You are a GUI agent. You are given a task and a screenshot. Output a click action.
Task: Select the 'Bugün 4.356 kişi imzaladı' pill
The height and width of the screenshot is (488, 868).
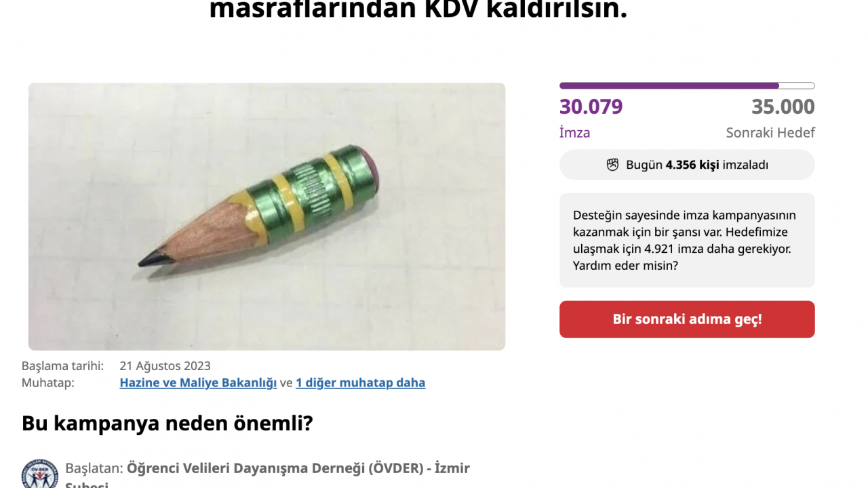[x=687, y=165]
